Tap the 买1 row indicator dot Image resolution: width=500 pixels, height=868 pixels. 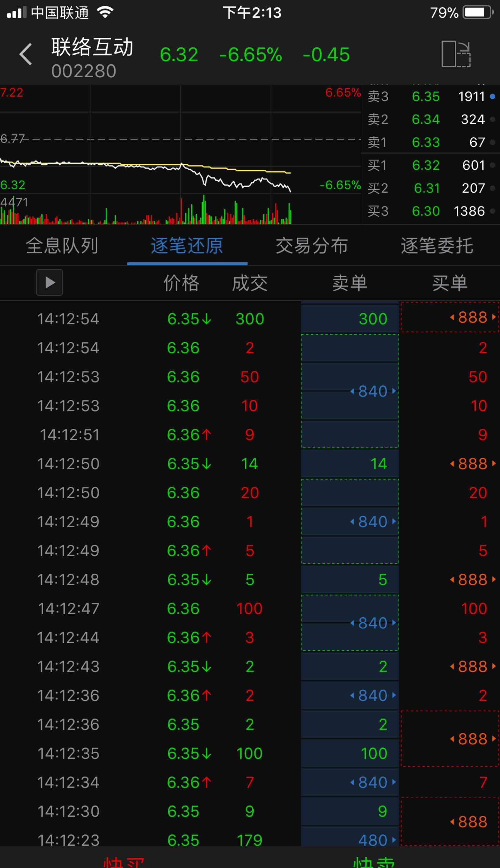click(492, 165)
